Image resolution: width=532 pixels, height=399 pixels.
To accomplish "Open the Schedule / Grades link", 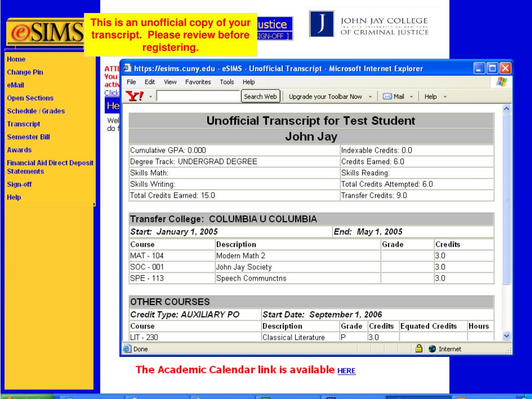I will coord(36,111).
